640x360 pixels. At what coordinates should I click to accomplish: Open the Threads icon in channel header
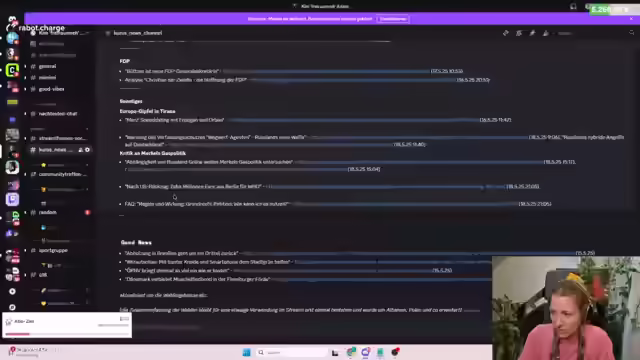pyautogui.click(x=506, y=33)
